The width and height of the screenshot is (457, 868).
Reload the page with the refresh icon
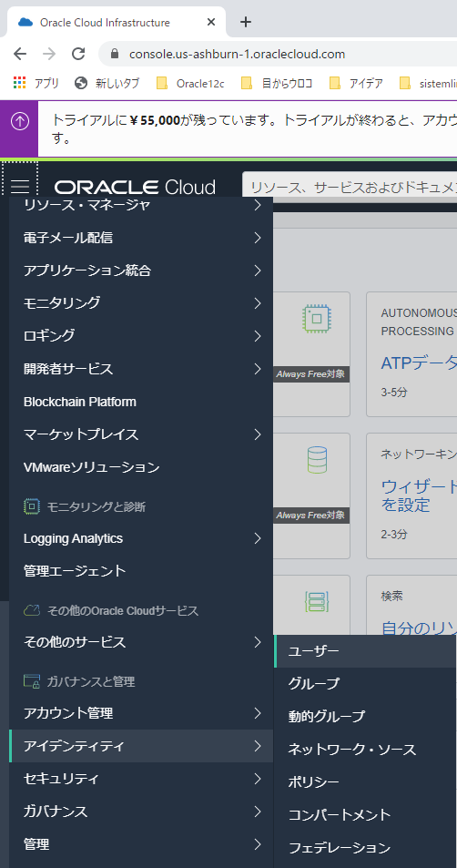(78, 54)
